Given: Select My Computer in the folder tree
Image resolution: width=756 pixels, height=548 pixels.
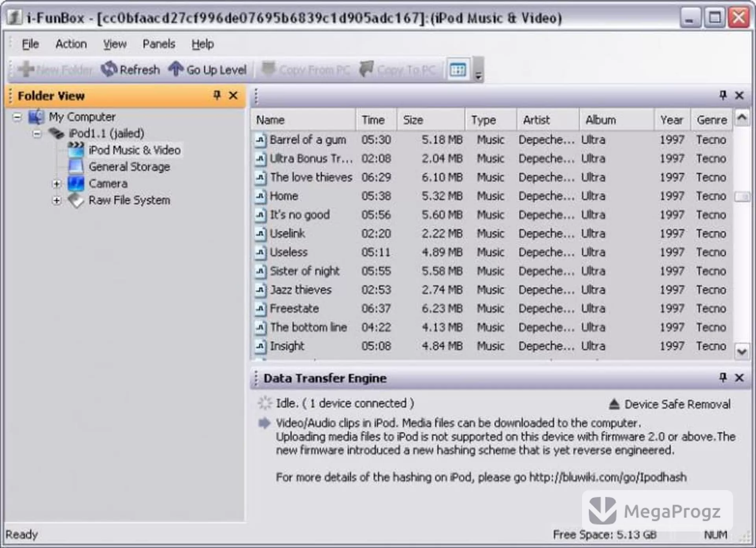Looking at the screenshot, I should click(x=82, y=117).
